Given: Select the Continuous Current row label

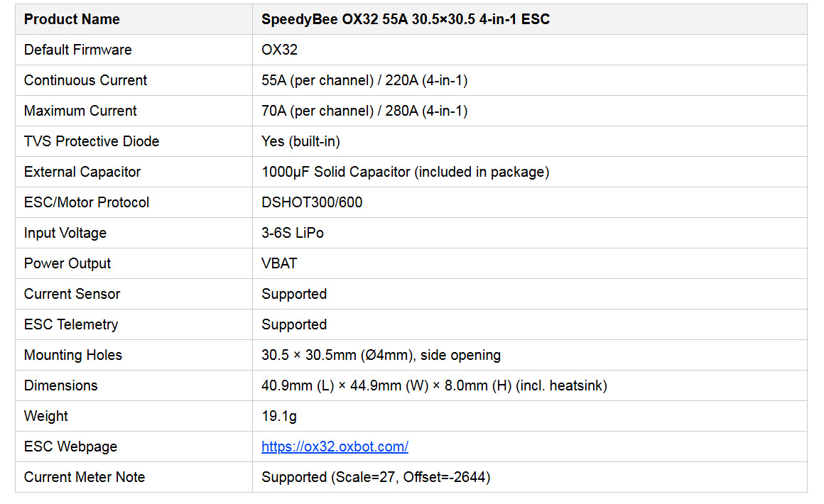Looking at the screenshot, I should point(86,80).
